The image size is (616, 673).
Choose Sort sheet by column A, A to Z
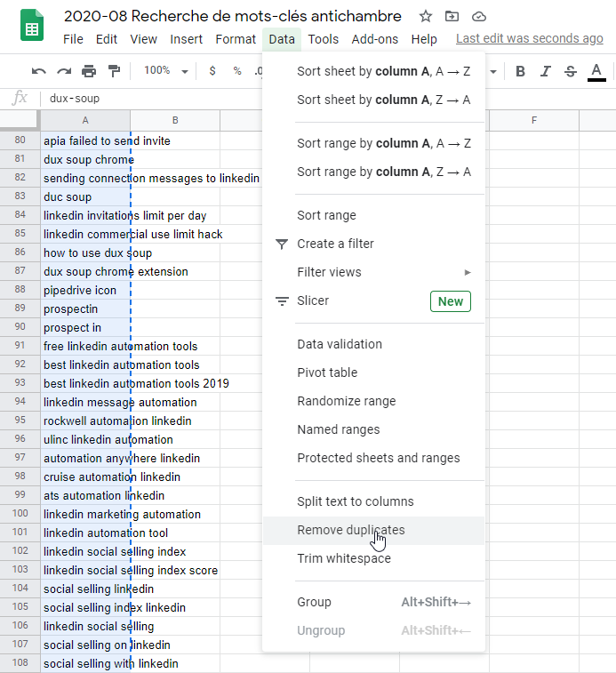pos(373,71)
